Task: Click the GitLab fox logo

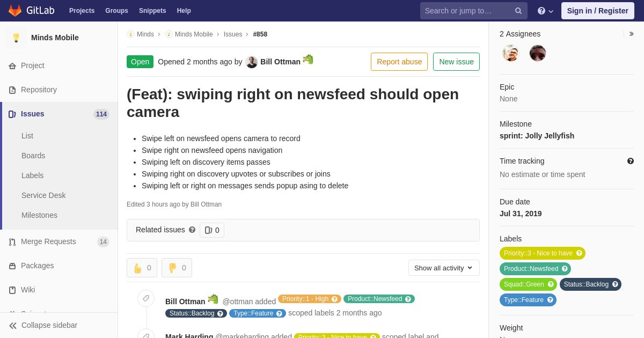Action: [x=15, y=11]
